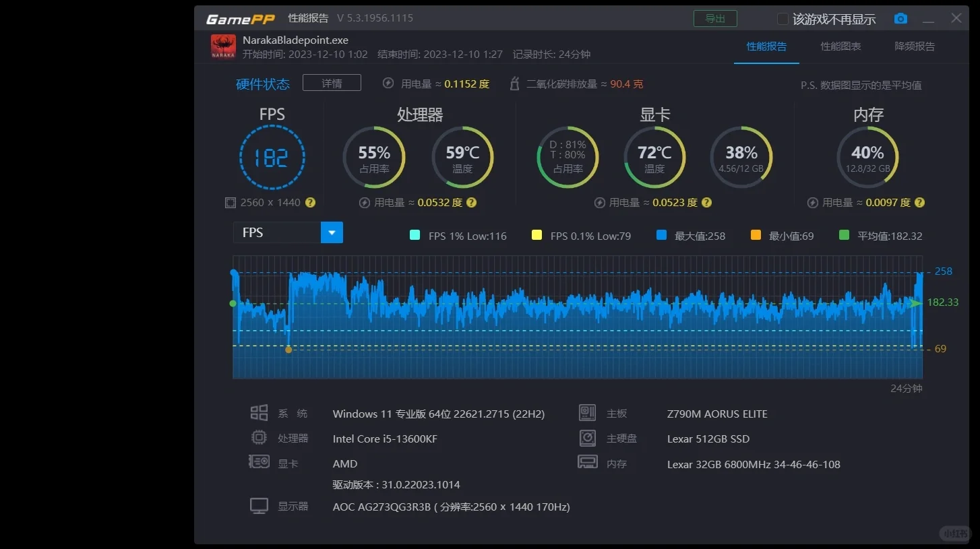The image size is (980, 549).
Task: Click the green 平均值 legend swatch
Action: pyautogui.click(x=844, y=235)
